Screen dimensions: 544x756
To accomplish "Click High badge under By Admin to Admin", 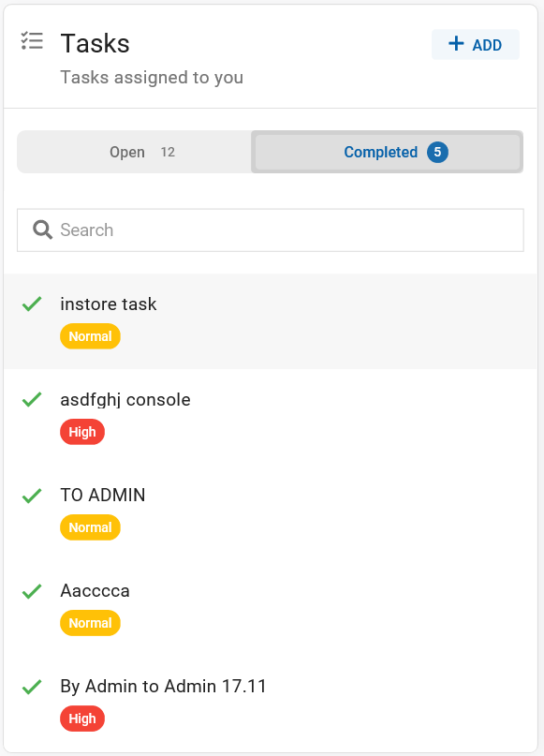I will [x=82, y=719].
